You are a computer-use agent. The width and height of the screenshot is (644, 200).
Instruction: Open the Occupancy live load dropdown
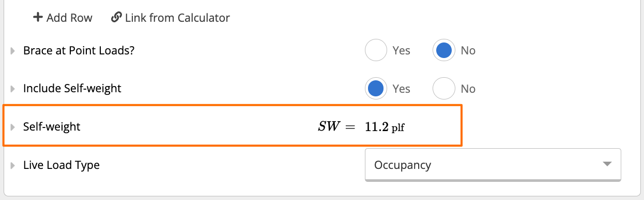[493, 165]
